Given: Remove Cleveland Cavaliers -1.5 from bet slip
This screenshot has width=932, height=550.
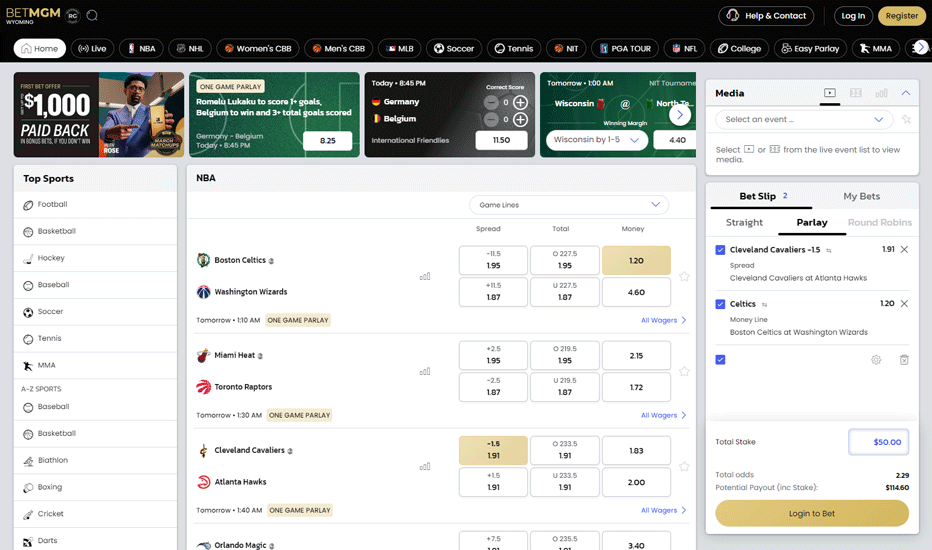Looking at the screenshot, I should click(x=904, y=250).
